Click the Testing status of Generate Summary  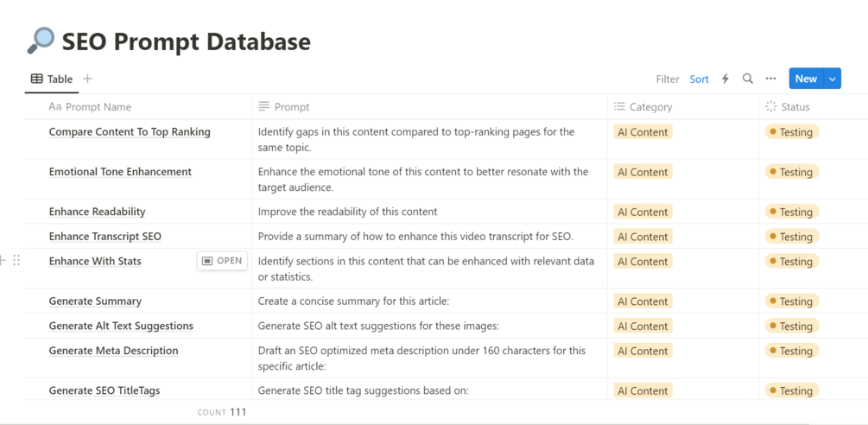point(792,301)
